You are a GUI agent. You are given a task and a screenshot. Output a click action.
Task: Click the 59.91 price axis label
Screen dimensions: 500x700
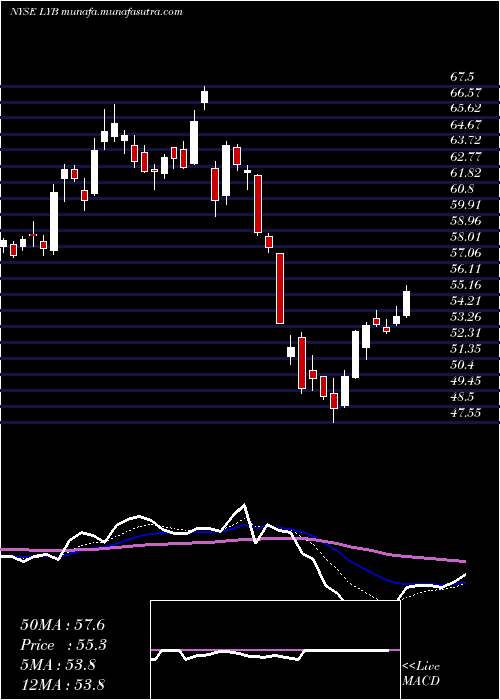(465, 205)
